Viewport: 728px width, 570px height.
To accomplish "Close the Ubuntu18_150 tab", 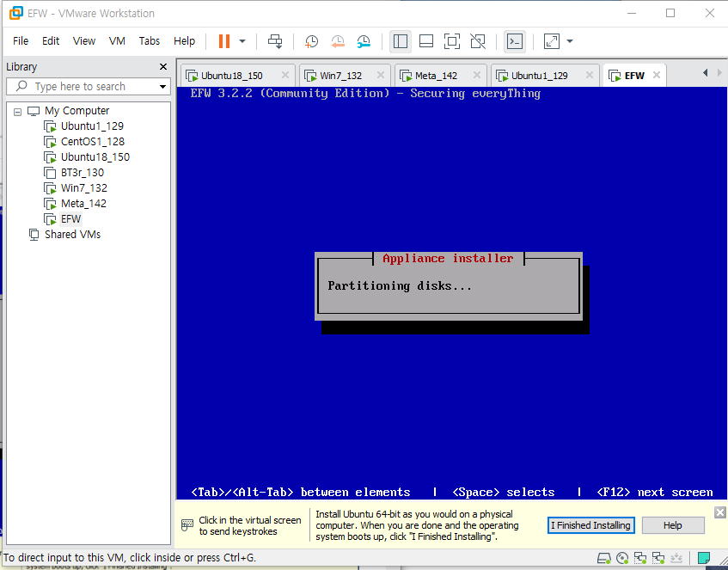I will tap(285, 75).
